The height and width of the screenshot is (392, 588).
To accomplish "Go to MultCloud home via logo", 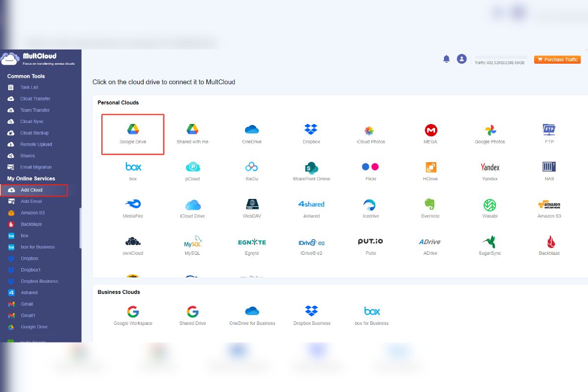I will (38, 59).
